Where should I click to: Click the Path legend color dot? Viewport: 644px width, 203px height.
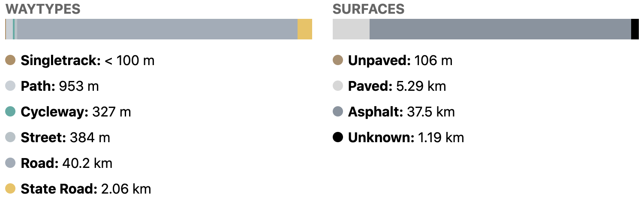pyautogui.click(x=10, y=86)
